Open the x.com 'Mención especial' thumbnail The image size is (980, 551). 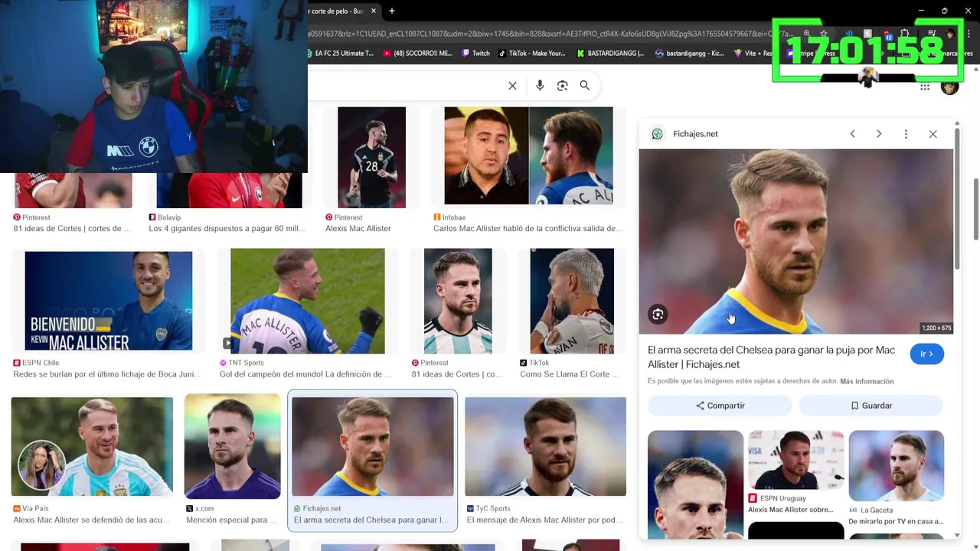click(x=232, y=446)
